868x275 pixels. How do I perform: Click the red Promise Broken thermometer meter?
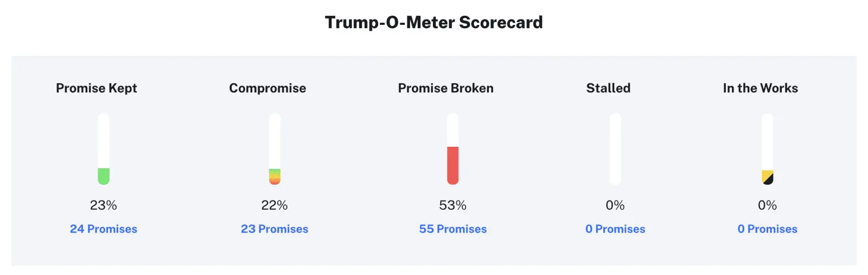coord(453,149)
